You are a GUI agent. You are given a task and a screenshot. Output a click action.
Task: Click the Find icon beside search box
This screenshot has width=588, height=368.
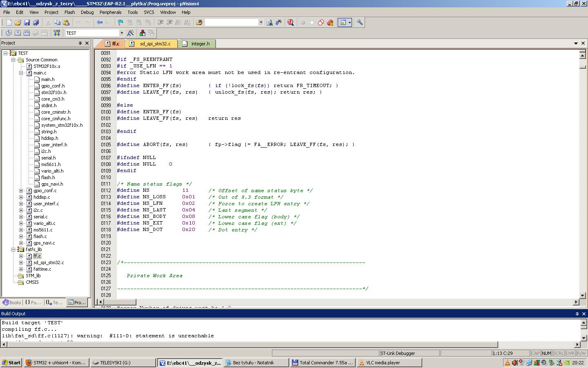pyautogui.click(x=269, y=22)
